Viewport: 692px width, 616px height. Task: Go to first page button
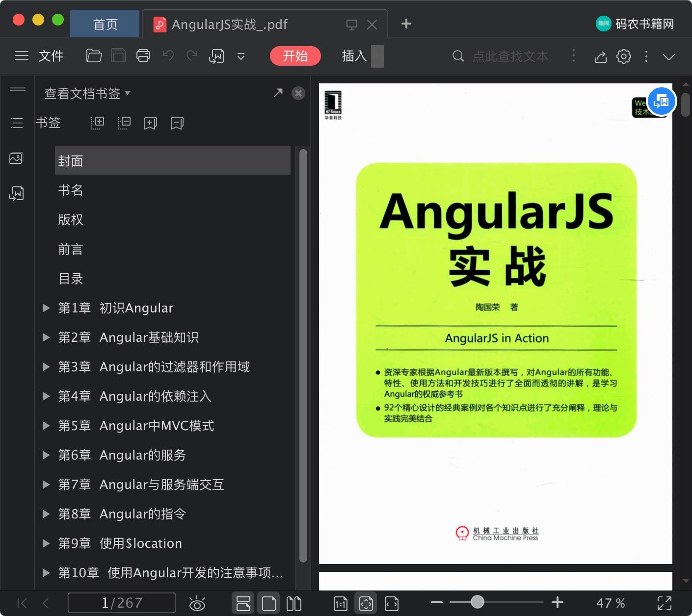coord(22,603)
